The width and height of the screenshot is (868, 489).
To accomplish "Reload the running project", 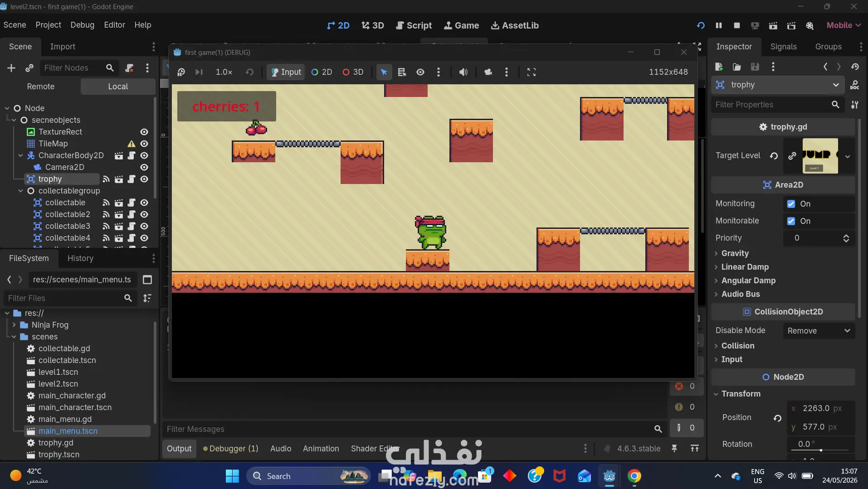I will [x=701, y=25].
